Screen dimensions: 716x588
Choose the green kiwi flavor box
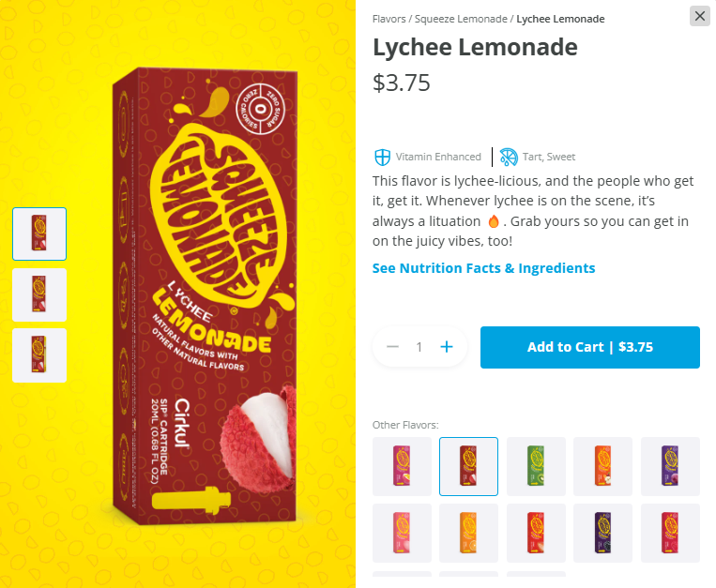pos(536,466)
